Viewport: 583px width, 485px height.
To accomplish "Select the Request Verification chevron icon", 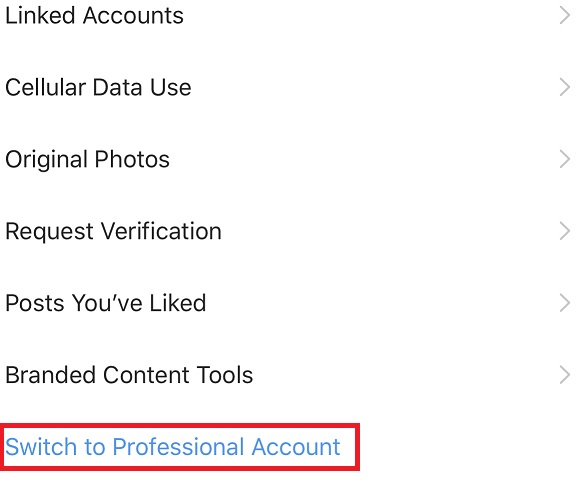I will (x=565, y=231).
